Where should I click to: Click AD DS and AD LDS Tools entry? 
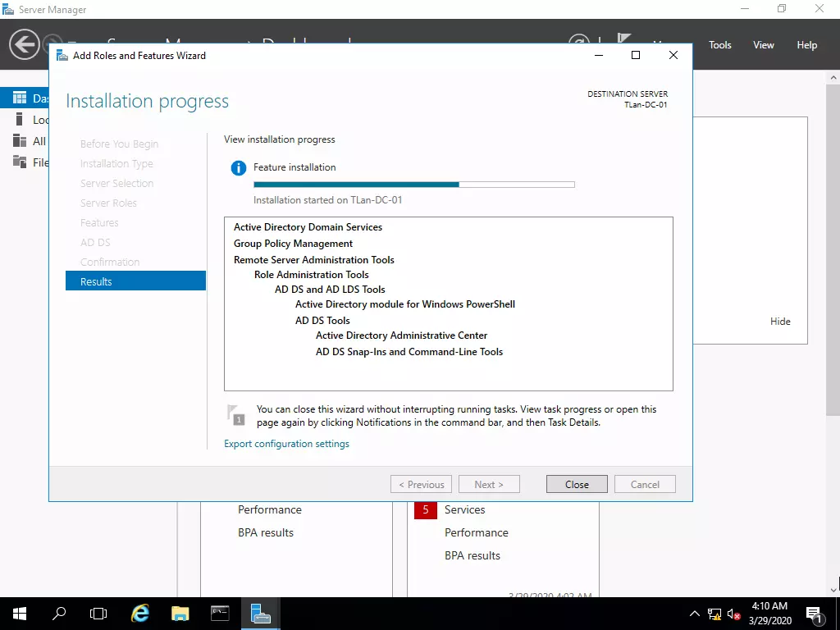330,290
